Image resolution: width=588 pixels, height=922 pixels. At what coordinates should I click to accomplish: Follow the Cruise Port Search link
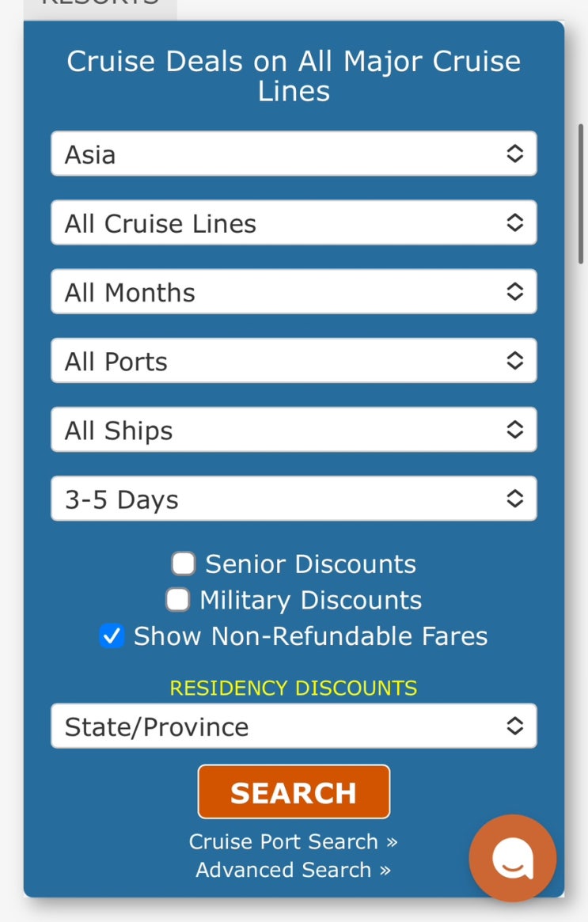click(x=293, y=841)
